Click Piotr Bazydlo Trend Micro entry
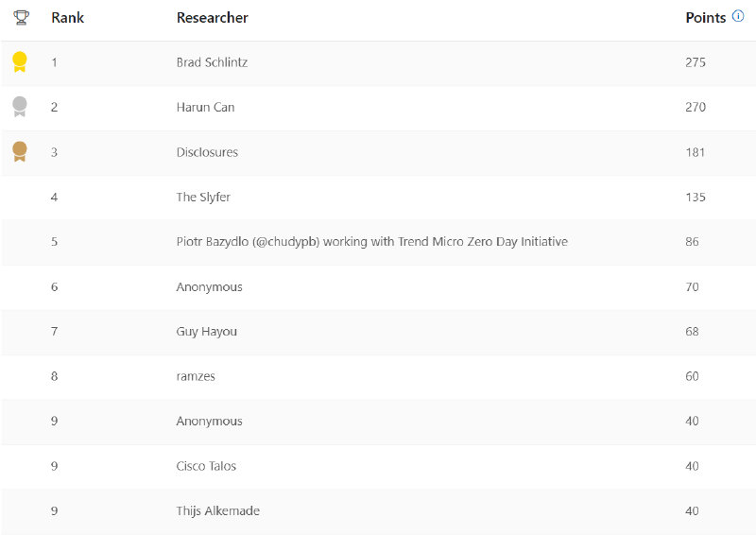Viewport: 756px width, 535px height. tap(371, 242)
